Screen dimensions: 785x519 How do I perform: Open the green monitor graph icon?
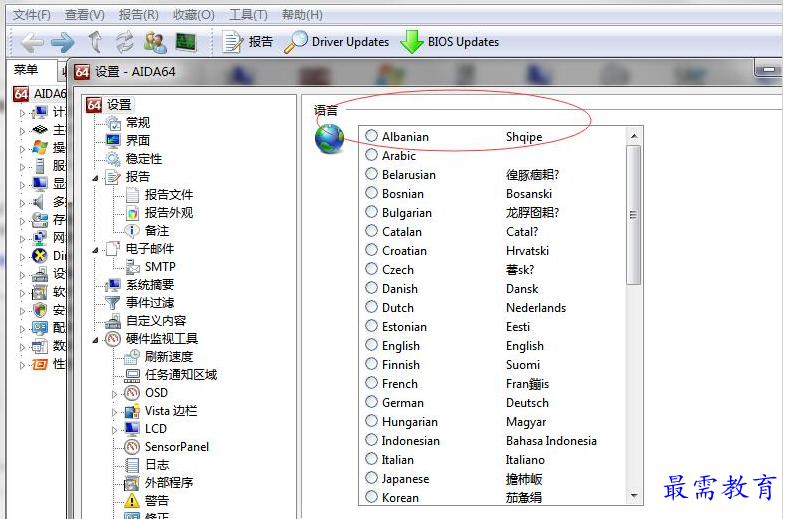tap(186, 42)
